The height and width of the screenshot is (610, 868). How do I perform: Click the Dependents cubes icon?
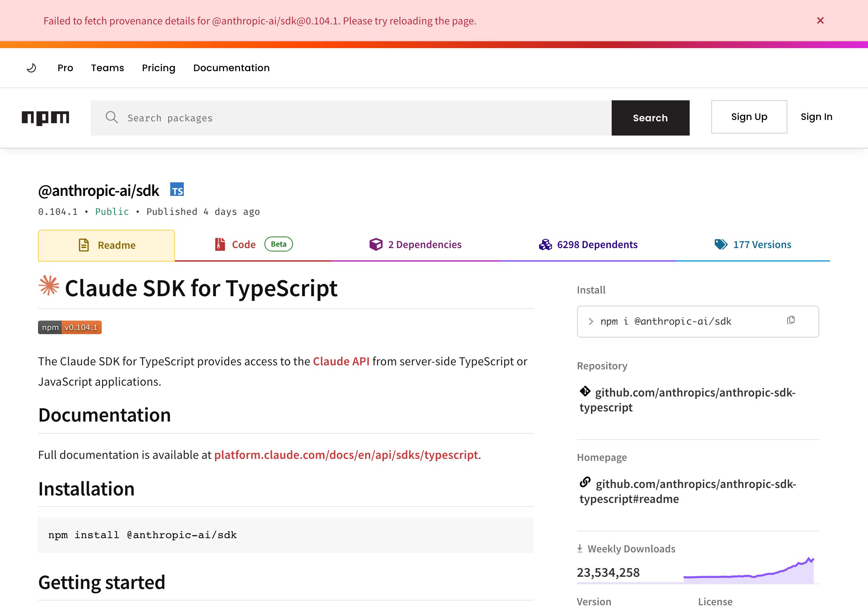[546, 245]
